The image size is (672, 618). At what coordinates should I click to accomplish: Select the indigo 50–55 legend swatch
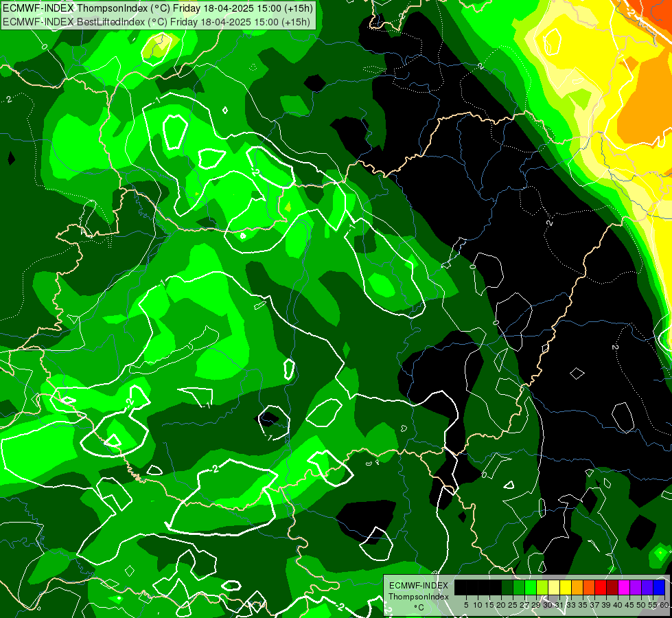coord(647,587)
